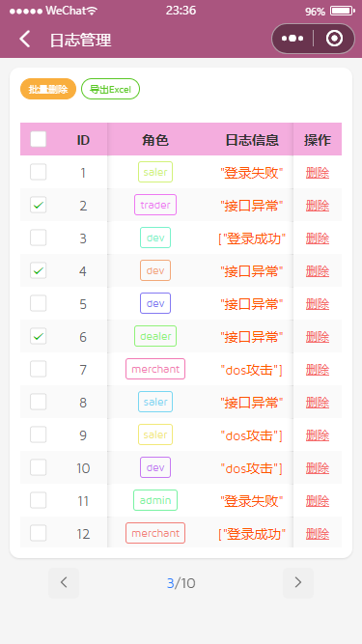Open the mini program three-dots menu

click(292, 39)
